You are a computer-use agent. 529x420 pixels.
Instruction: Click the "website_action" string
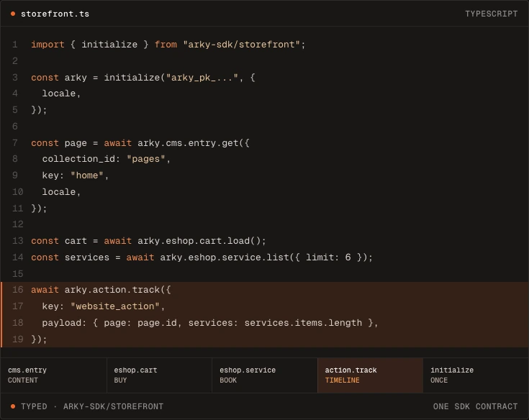click(x=114, y=306)
